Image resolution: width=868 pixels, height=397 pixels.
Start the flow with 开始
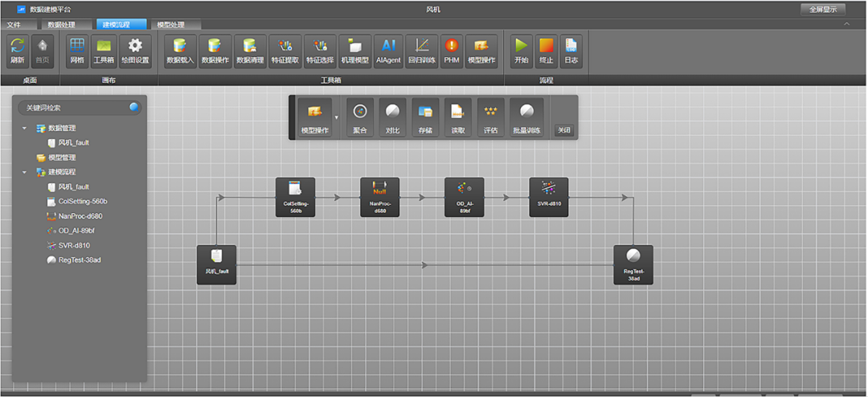522,51
